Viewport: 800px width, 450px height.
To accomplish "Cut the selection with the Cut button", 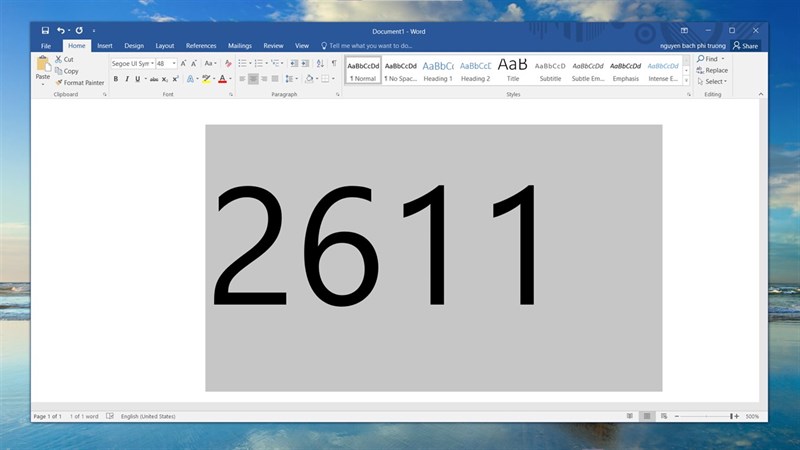I will (64, 59).
